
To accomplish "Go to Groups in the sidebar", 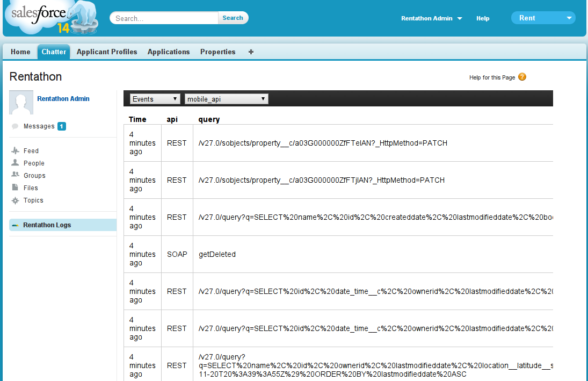I will (34, 176).
